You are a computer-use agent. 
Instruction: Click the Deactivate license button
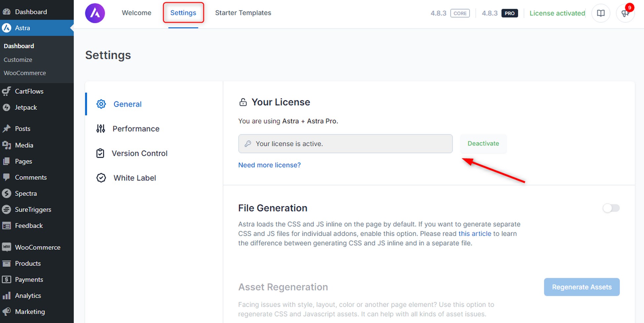[483, 143]
